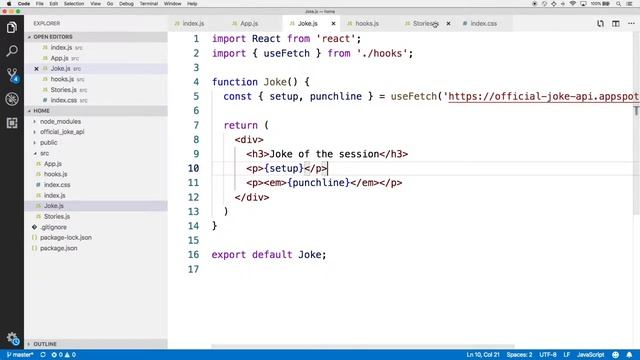Open the Debug view in activity bar
The height and width of the screenshot is (360, 640).
click(12, 99)
